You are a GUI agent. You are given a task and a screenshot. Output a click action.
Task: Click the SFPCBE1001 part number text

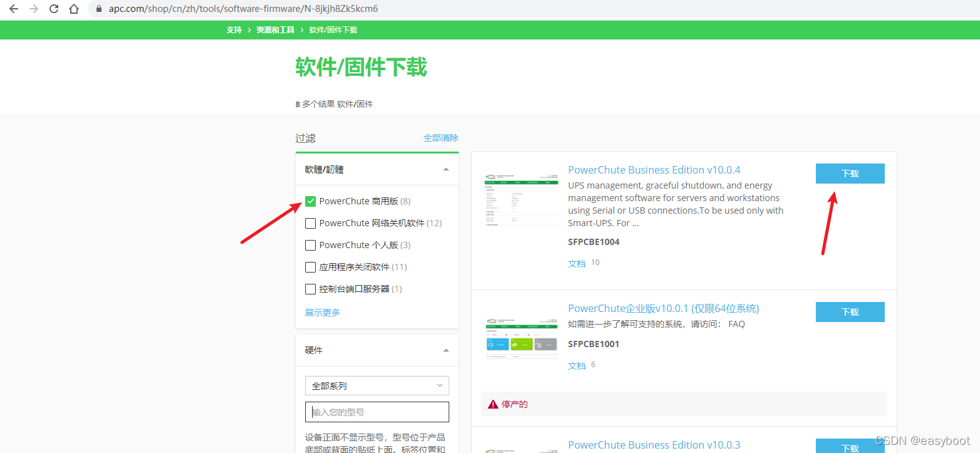pyautogui.click(x=594, y=344)
